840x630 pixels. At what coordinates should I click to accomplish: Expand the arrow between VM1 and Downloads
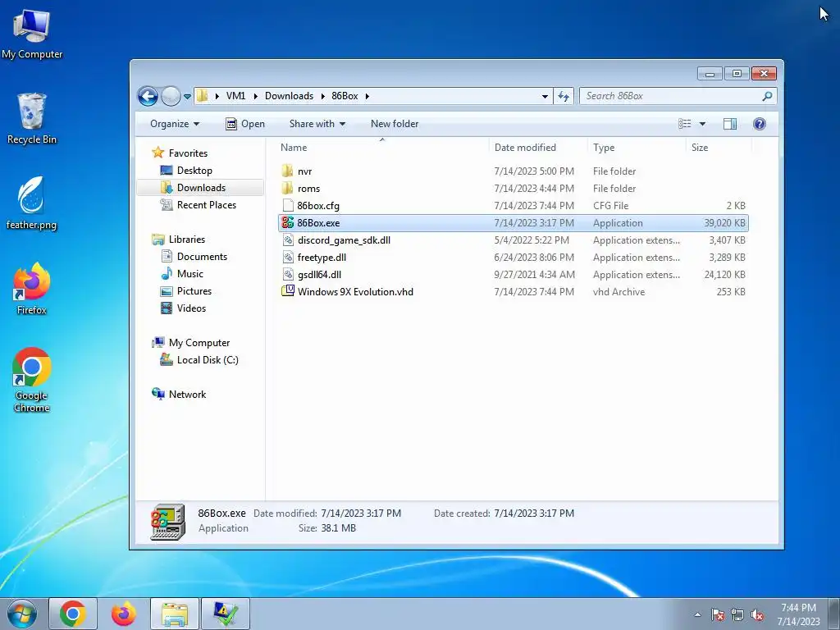pos(256,97)
